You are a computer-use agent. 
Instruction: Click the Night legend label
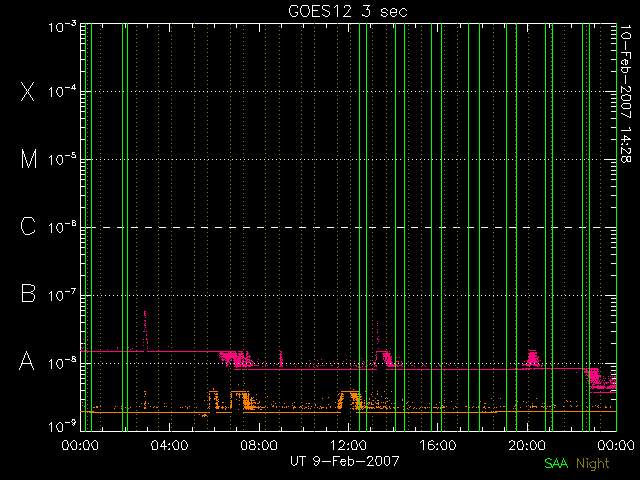click(593, 464)
